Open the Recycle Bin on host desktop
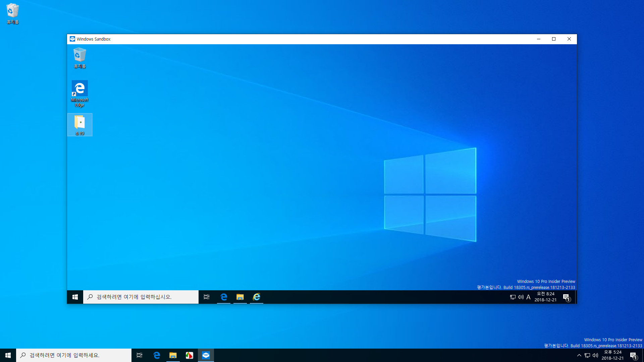 point(13,13)
